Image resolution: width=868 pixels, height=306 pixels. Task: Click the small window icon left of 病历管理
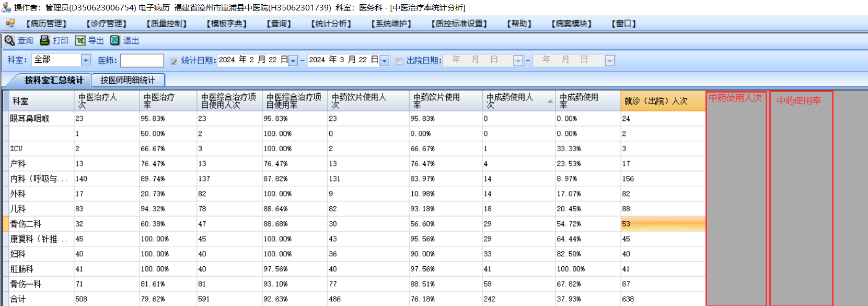(10, 23)
